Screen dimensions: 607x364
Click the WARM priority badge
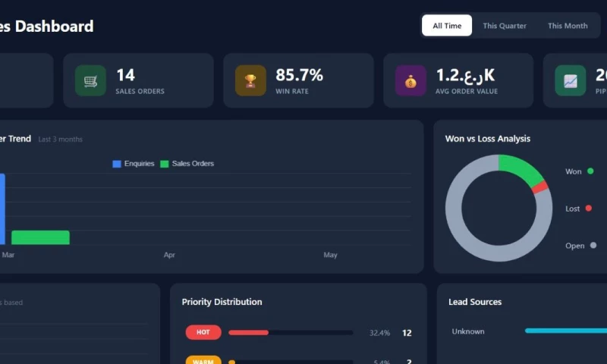(203, 360)
